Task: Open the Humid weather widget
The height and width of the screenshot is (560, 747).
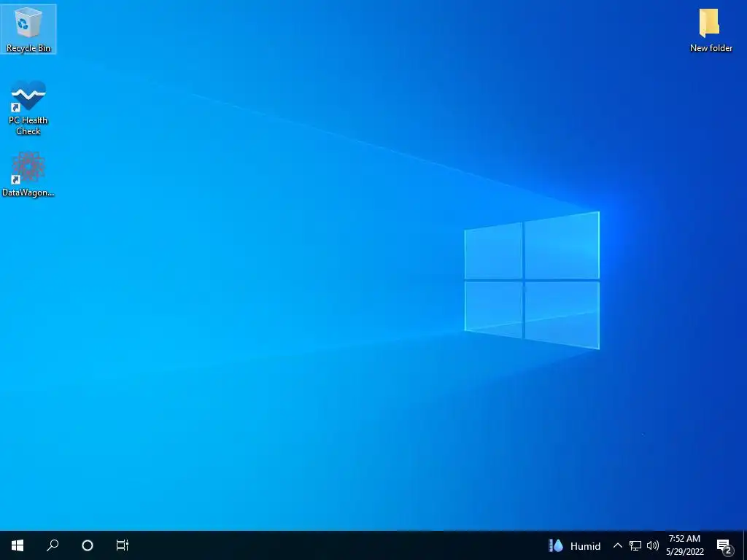Action: [574, 545]
